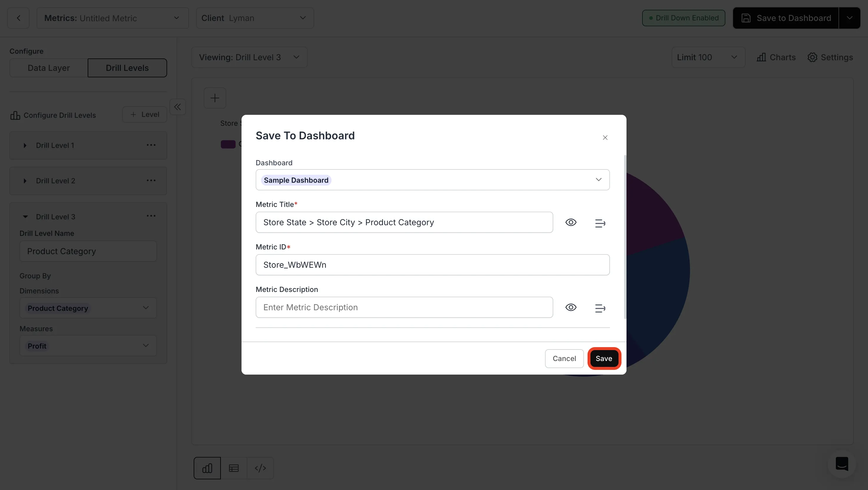This screenshot has height=490, width=868.
Task: Toggle Metric Description visibility eye
Action: click(x=571, y=307)
